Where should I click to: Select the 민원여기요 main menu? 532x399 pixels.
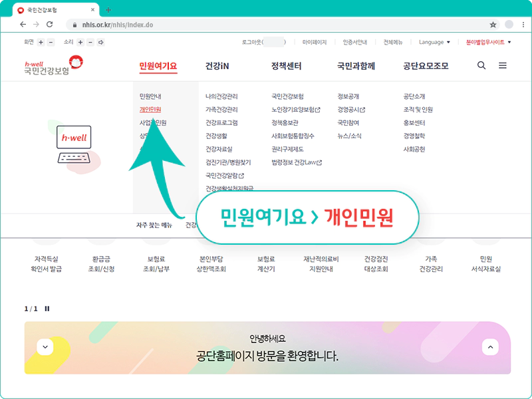(158, 66)
